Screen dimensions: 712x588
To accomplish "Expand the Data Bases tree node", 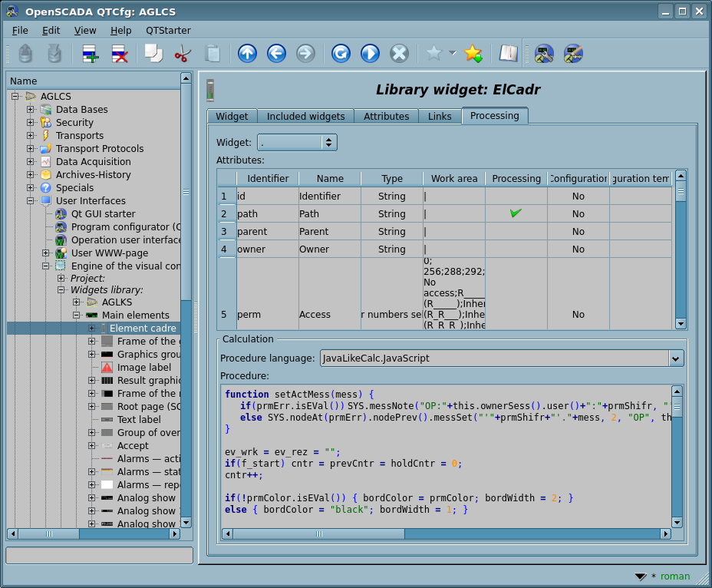I will pyautogui.click(x=31, y=110).
